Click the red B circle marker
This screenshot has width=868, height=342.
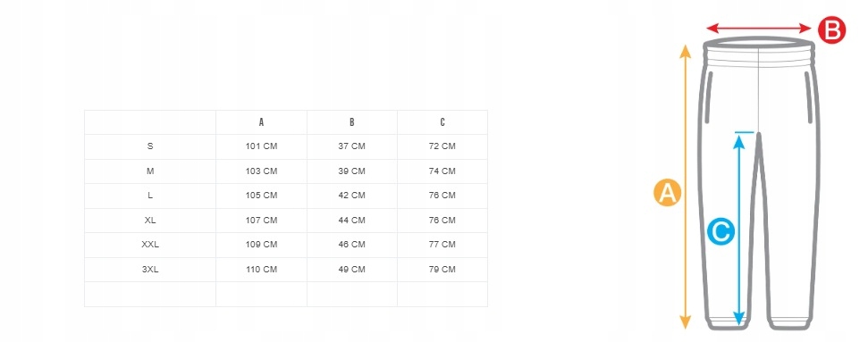(832, 29)
